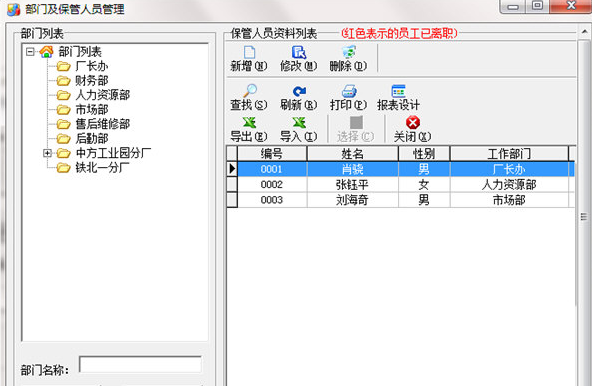Collapse the root 部门列表 tree node

click(30, 51)
